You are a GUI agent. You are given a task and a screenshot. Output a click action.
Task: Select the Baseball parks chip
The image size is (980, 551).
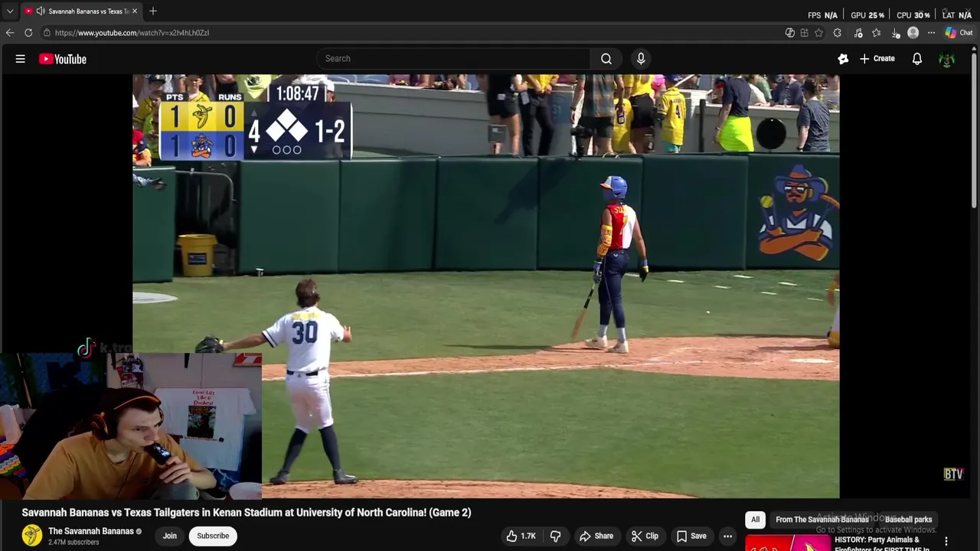pyautogui.click(x=908, y=520)
